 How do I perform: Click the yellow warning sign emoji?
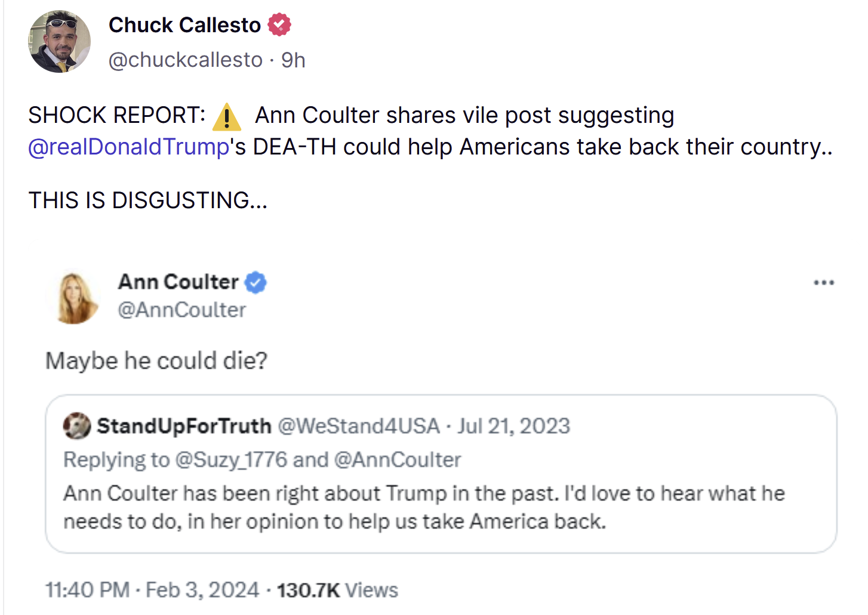(x=227, y=116)
